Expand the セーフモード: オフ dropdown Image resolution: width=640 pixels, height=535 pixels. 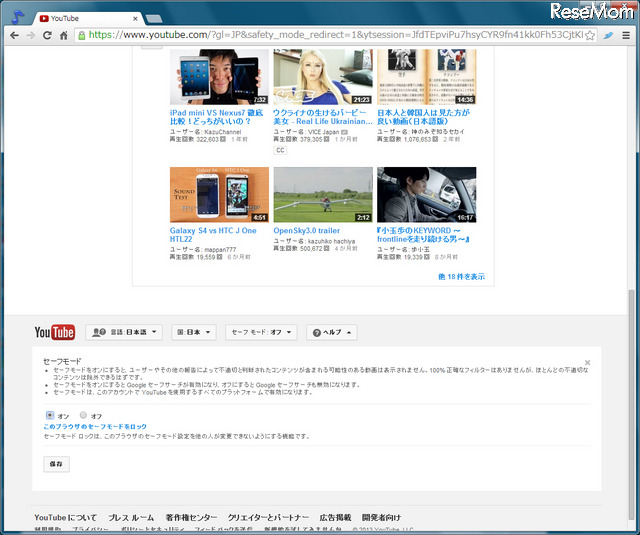pos(262,333)
